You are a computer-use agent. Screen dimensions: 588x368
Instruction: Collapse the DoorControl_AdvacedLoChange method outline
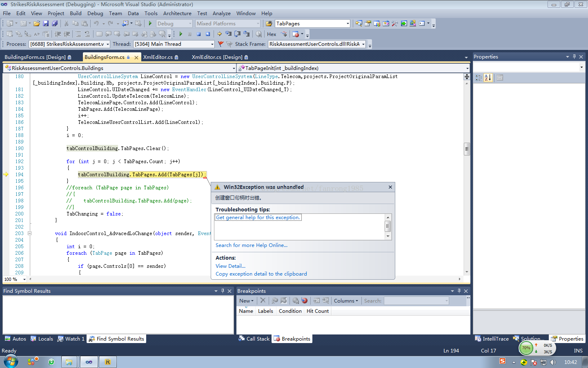[29, 233]
